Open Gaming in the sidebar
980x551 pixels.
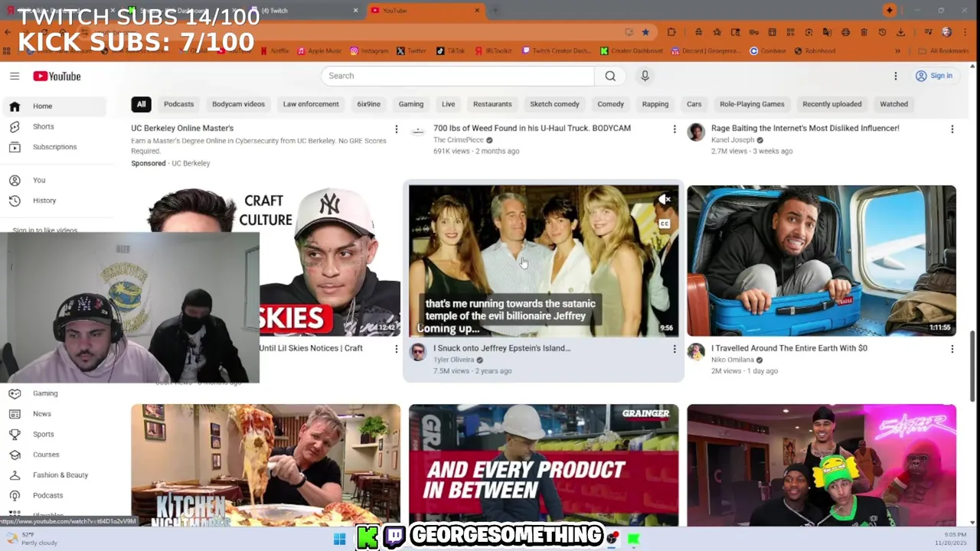pos(55,393)
